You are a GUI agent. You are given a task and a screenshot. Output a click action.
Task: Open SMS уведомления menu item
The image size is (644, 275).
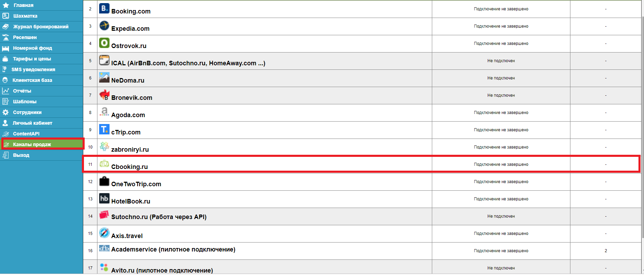(33, 69)
